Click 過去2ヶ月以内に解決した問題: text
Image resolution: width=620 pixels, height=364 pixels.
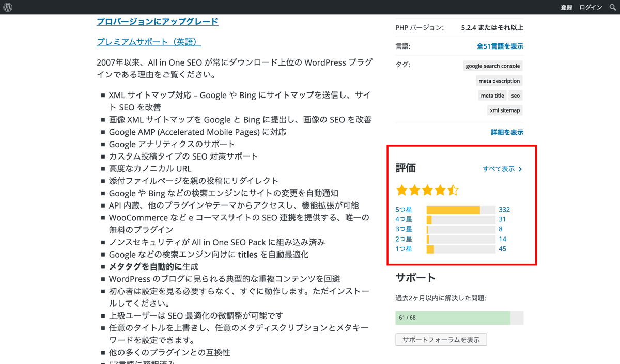(x=441, y=298)
